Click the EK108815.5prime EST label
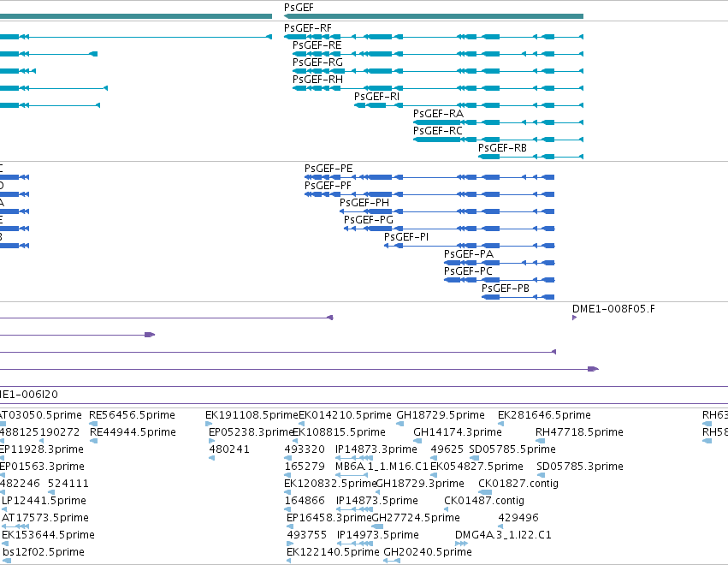The height and width of the screenshot is (565, 728). (339, 432)
